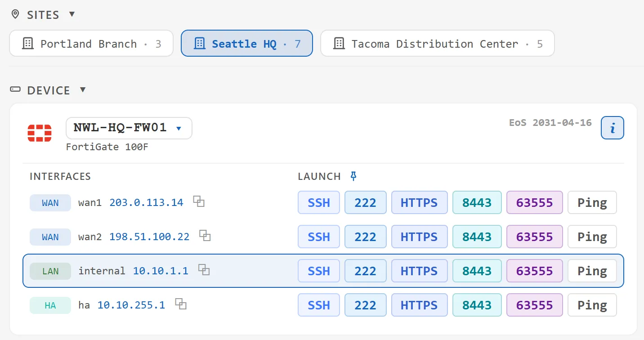This screenshot has height=340, width=644.
Task: Launch SSH to the wan1 interface
Action: click(x=319, y=202)
